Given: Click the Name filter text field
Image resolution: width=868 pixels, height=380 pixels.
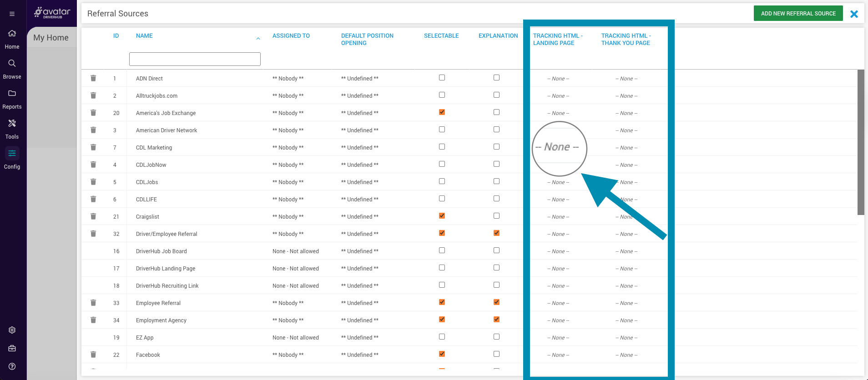Looking at the screenshot, I should pyautogui.click(x=195, y=59).
